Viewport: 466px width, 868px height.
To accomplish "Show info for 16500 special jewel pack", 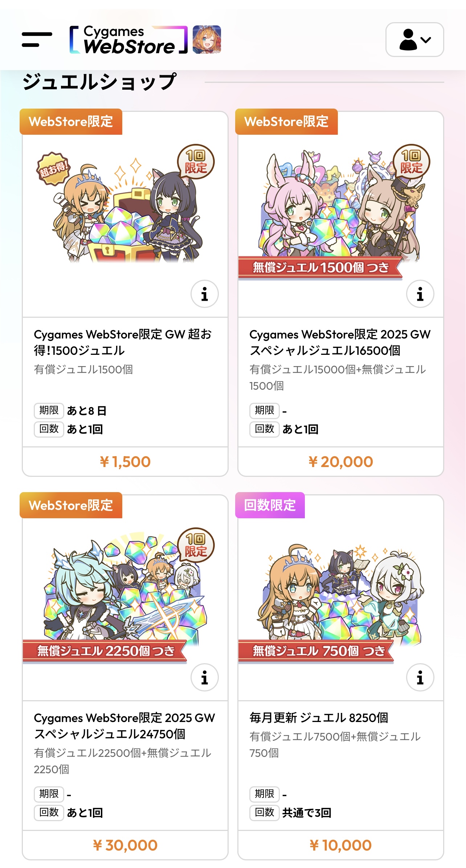I will [420, 294].
